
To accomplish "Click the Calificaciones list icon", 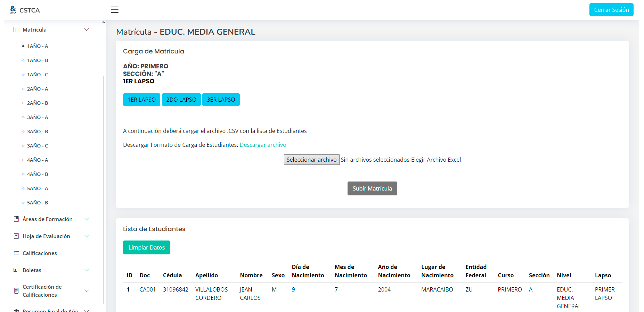I will click(x=16, y=253).
